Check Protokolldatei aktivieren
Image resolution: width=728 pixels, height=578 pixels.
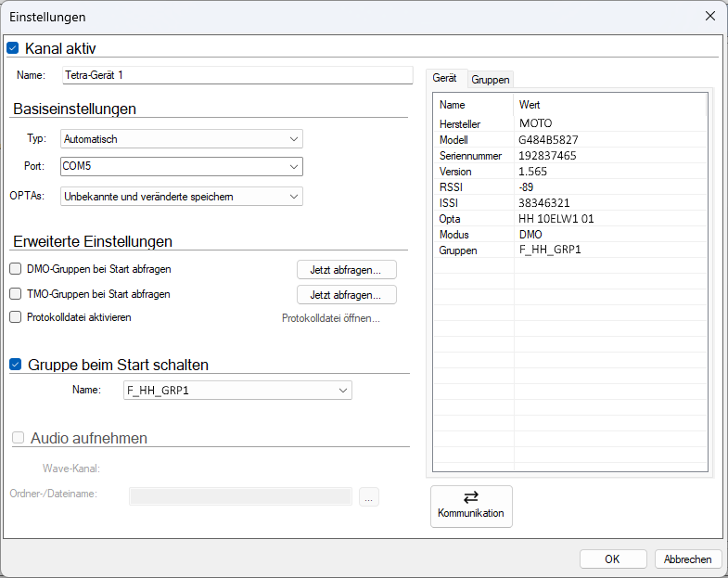pos(16,317)
